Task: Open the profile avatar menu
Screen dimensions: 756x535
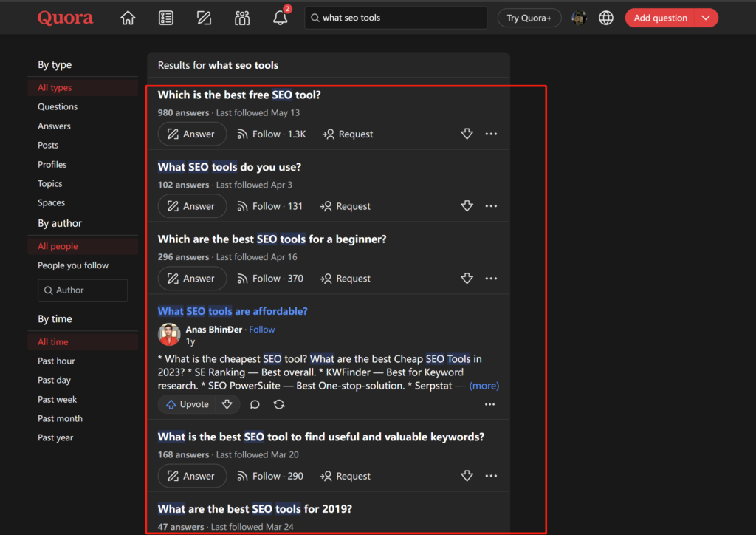Action: tap(579, 18)
